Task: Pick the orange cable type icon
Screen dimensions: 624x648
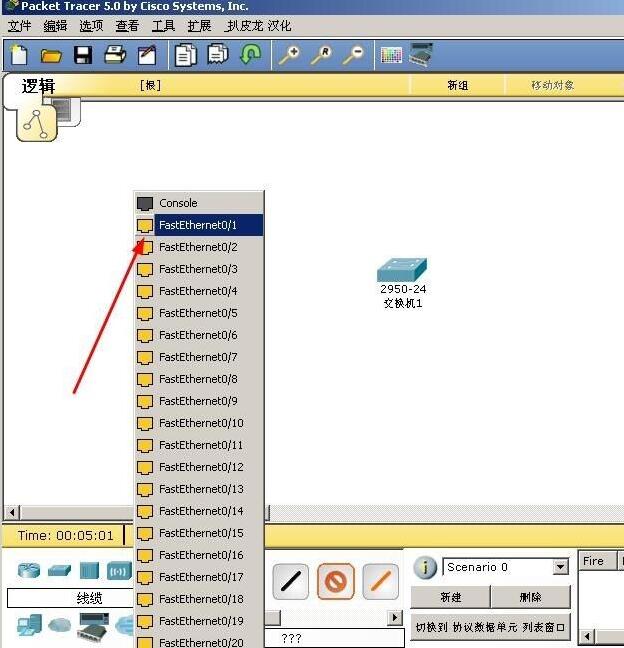Action: (381, 581)
